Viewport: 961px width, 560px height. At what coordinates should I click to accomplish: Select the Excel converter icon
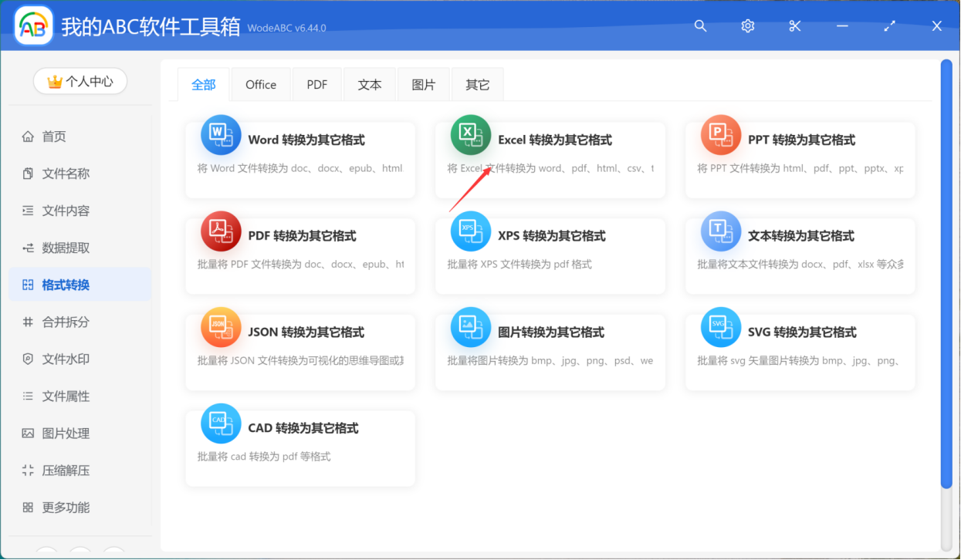point(471,134)
